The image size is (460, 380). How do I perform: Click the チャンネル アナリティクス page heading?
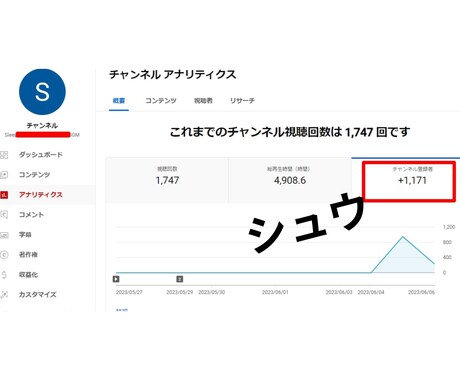tap(173, 75)
